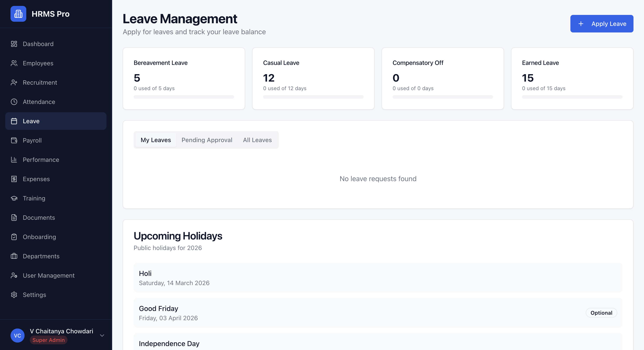Click the User Management icon
The width and height of the screenshot is (644, 350).
[x=14, y=275]
